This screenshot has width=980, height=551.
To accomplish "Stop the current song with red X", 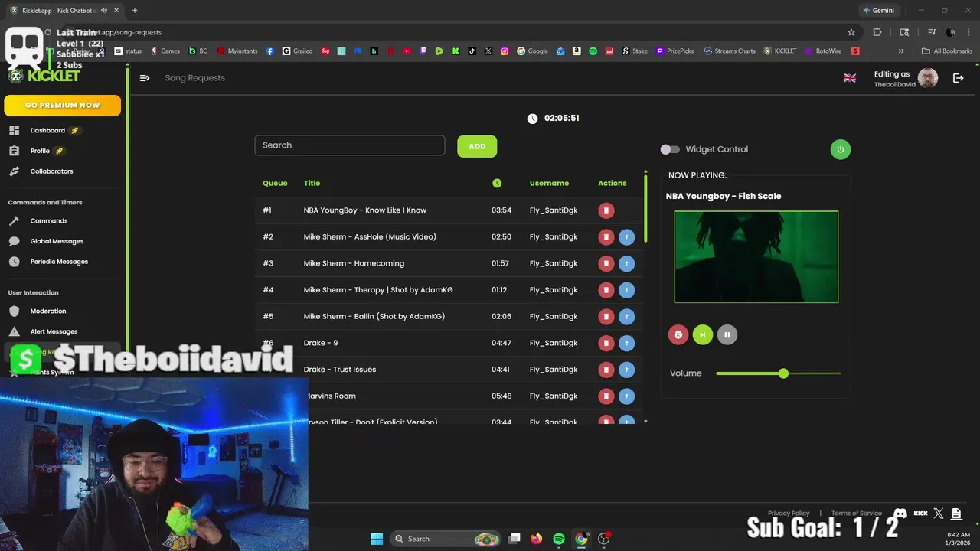I will 678,334.
